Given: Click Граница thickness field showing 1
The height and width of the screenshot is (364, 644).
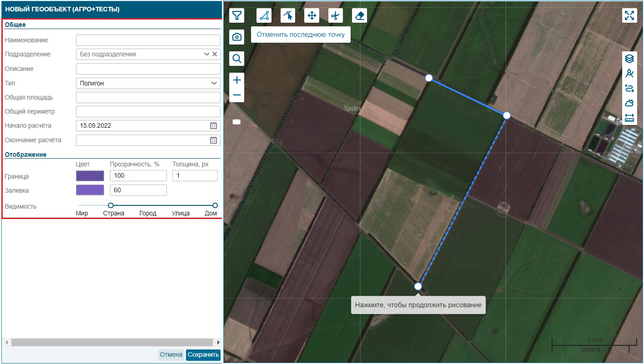Looking at the screenshot, I should (x=195, y=176).
